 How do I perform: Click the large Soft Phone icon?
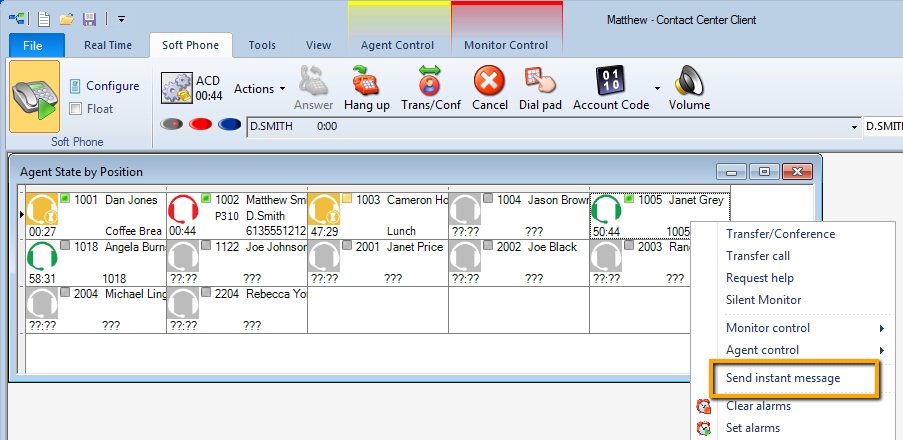pos(34,97)
